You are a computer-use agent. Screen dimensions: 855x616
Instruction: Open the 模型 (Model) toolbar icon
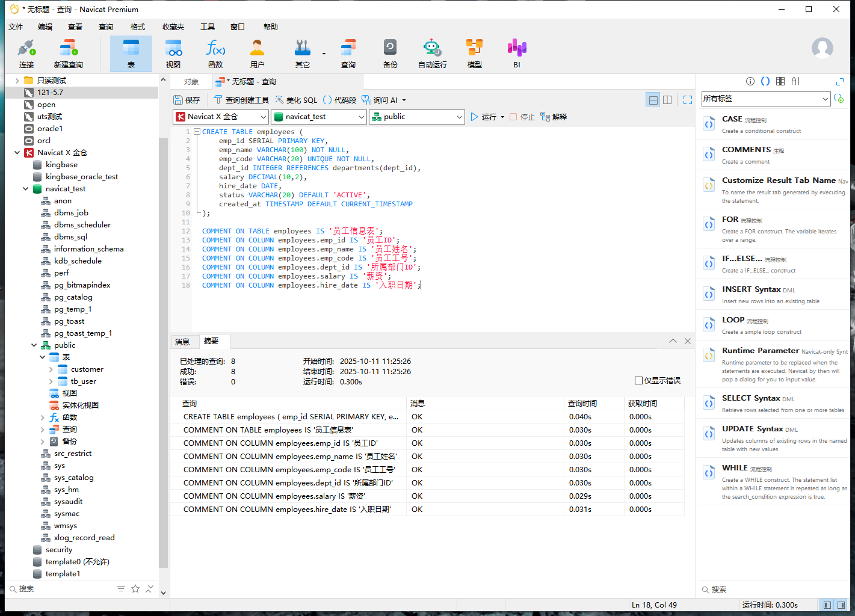[475, 54]
